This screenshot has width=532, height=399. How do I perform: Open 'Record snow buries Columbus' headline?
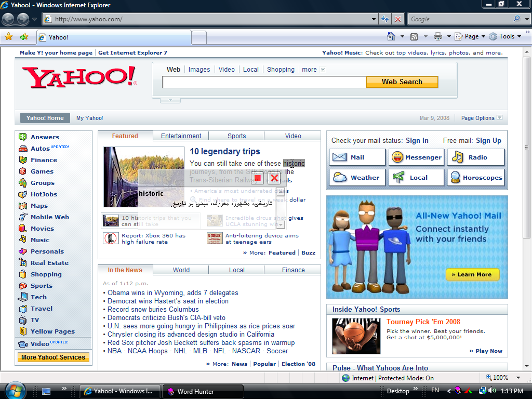[153, 309]
